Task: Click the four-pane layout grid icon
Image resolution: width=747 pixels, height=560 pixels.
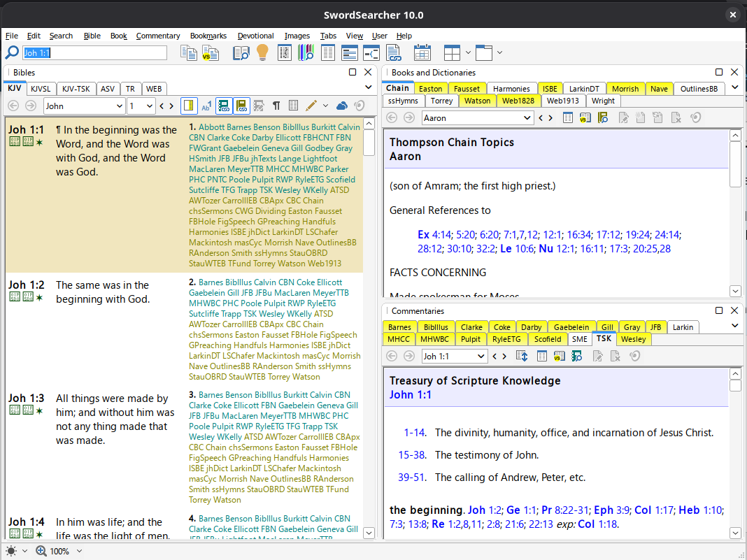Action: [x=452, y=52]
